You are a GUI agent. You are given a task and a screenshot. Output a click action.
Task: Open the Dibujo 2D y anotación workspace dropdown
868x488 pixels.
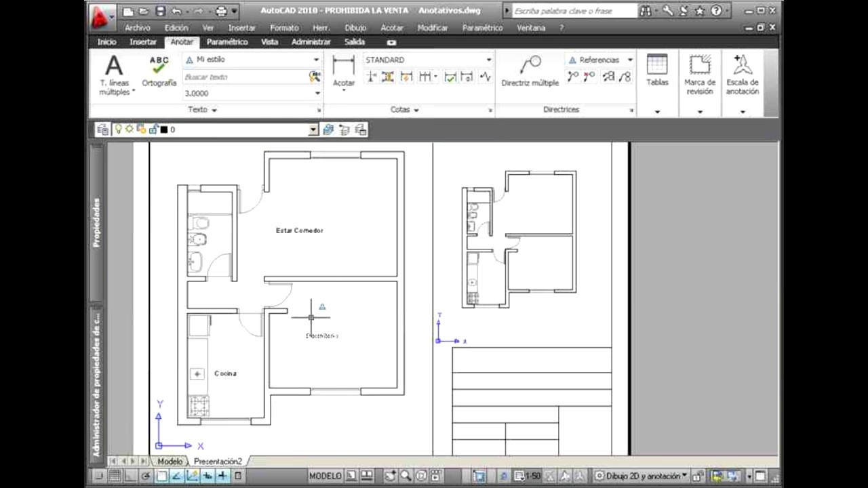click(641, 476)
